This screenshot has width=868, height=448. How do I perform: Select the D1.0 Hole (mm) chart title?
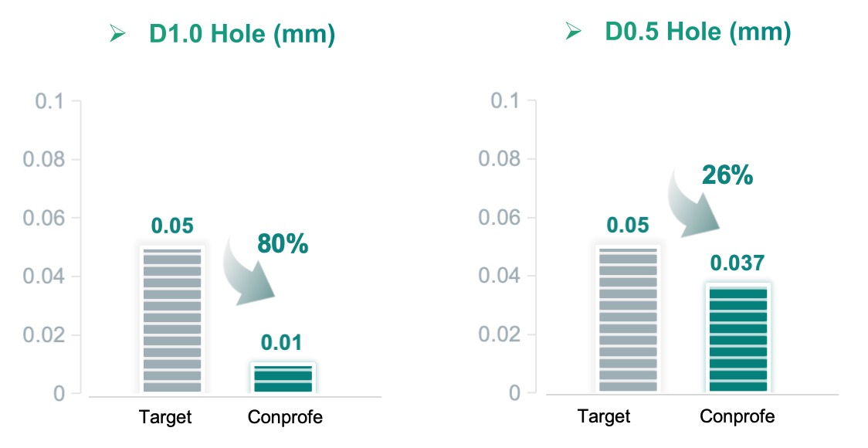(x=242, y=36)
